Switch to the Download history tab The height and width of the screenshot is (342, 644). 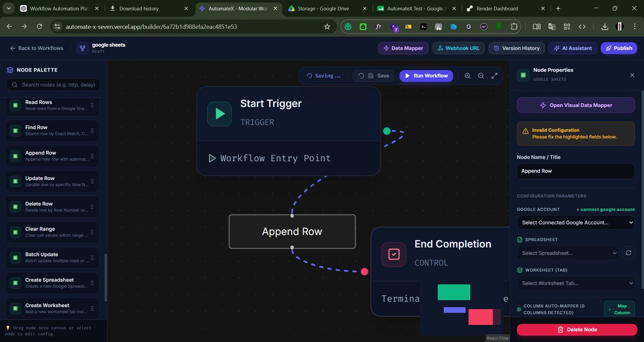pos(149,9)
